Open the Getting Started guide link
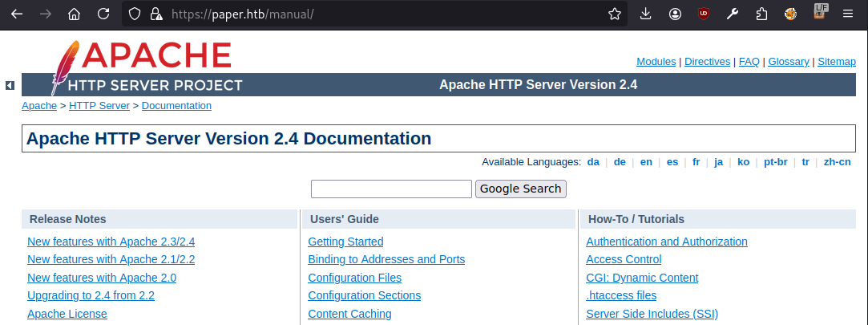This screenshot has width=868, height=325. 345,242
